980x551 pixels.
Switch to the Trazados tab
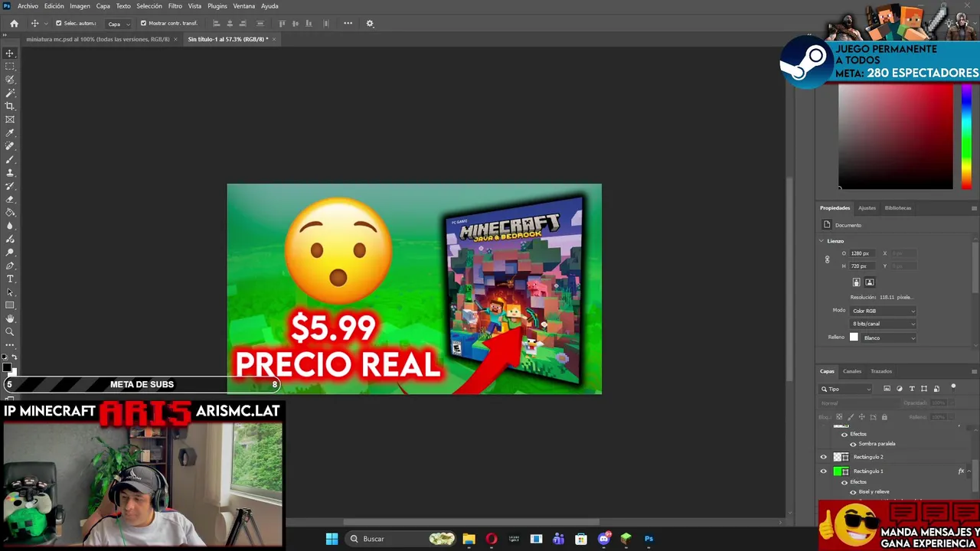click(x=881, y=371)
